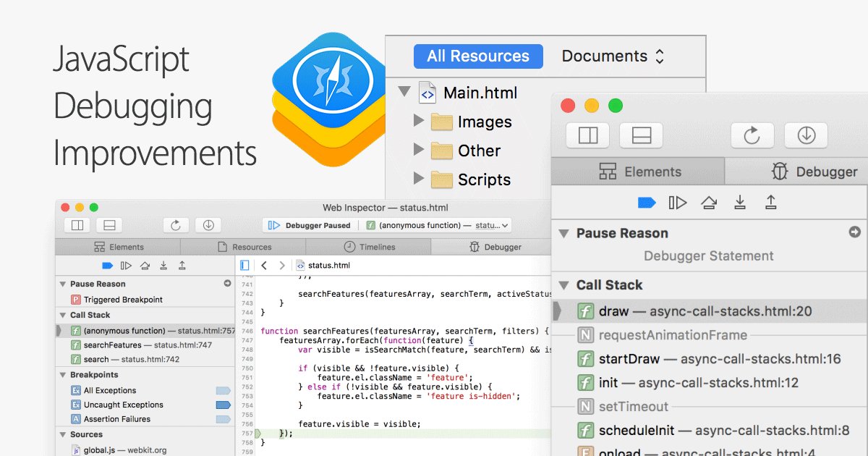Click the line 757 breakpoint marker in the code gutter
The image size is (868, 456).
tap(247, 434)
